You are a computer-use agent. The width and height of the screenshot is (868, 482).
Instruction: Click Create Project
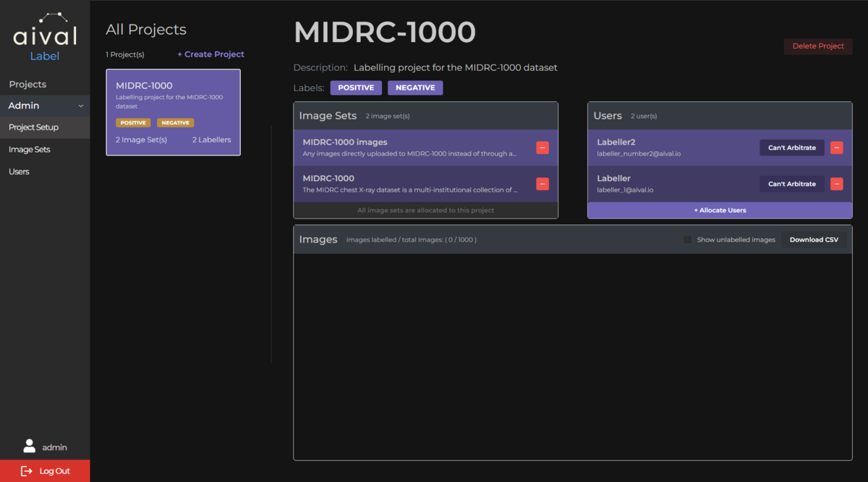[210, 54]
